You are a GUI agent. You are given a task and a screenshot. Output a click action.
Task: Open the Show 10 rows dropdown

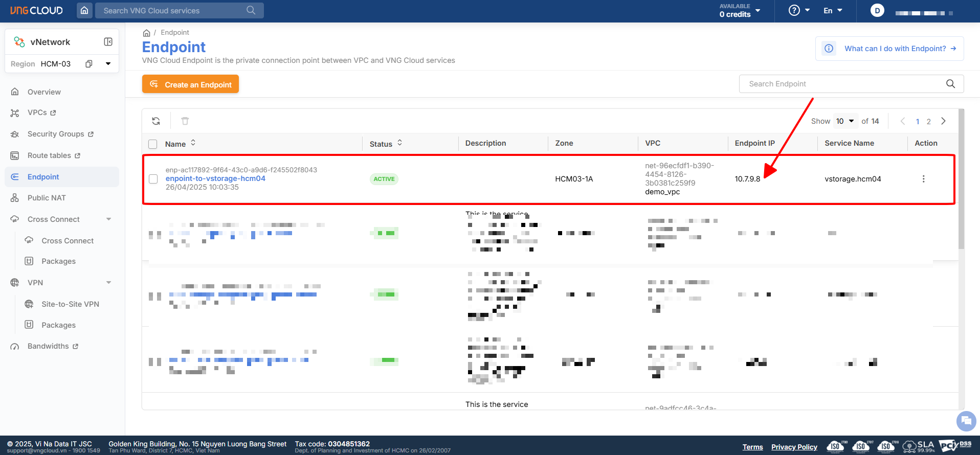click(845, 121)
